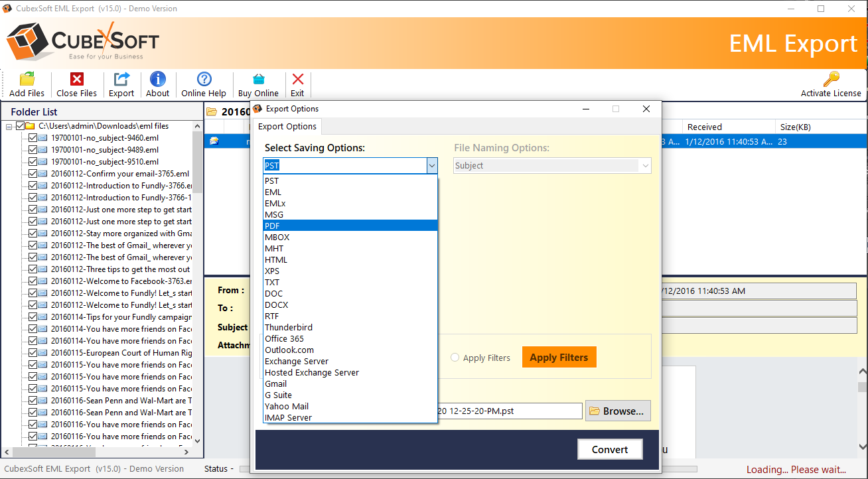The width and height of the screenshot is (868, 479).
Task: Choose Hosted Exchange Server from the list
Action: coord(350,372)
